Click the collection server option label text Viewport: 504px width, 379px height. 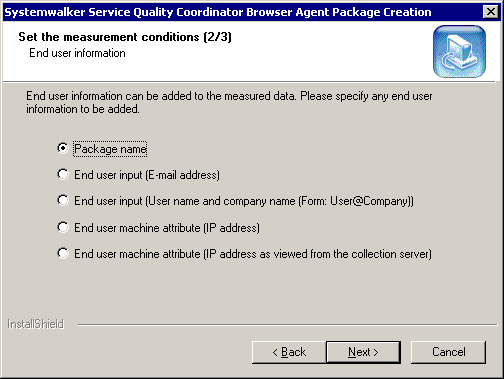[x=253, y=254]
